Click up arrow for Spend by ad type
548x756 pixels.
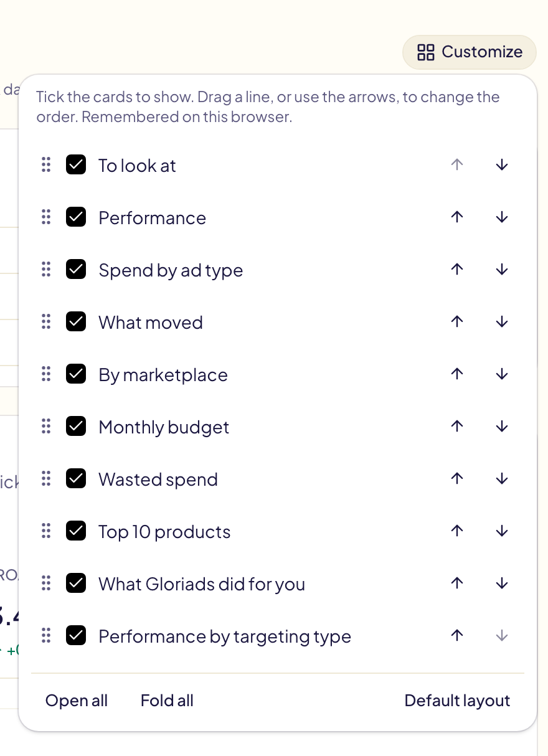457,269
